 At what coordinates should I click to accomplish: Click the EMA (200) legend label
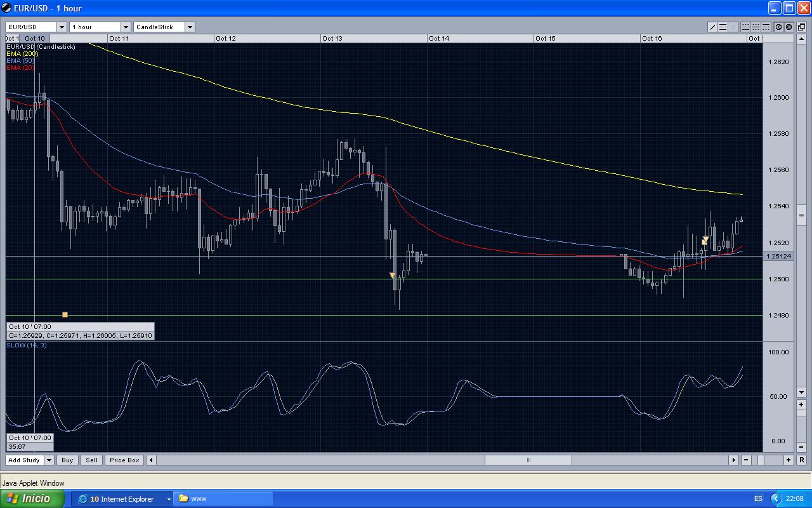pyautogui.click(x=22, y=54)
